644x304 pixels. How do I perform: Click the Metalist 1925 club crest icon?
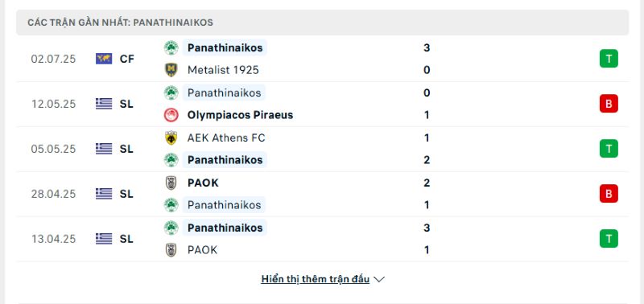[x=171, y=70]
